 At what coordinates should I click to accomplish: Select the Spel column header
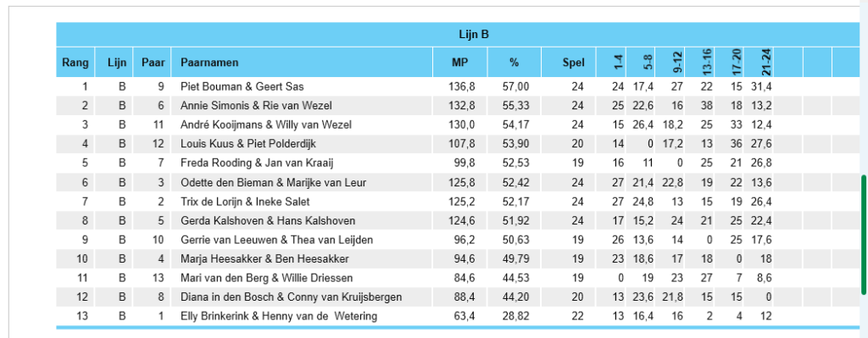[x=574, y=63]
